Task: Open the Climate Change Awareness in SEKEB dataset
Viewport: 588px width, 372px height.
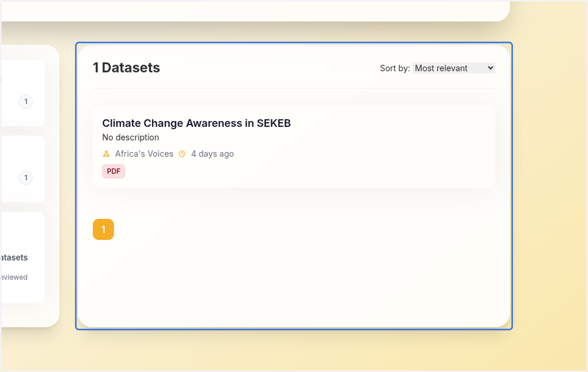Action: click(x=196, y=123)
